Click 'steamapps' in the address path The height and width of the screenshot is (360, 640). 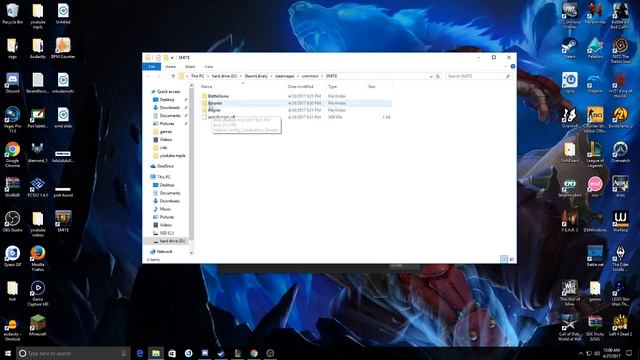[x=284, y=76]
